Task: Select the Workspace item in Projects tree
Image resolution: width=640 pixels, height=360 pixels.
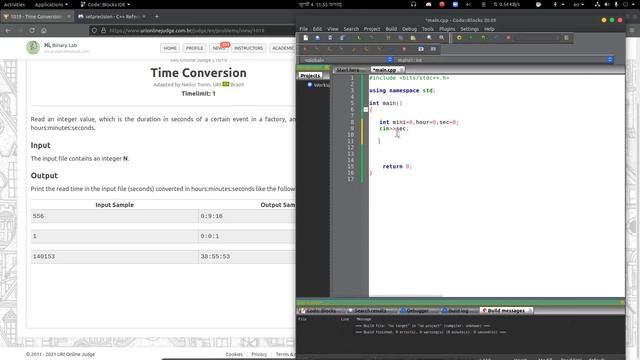Action: tap(319, 85)
